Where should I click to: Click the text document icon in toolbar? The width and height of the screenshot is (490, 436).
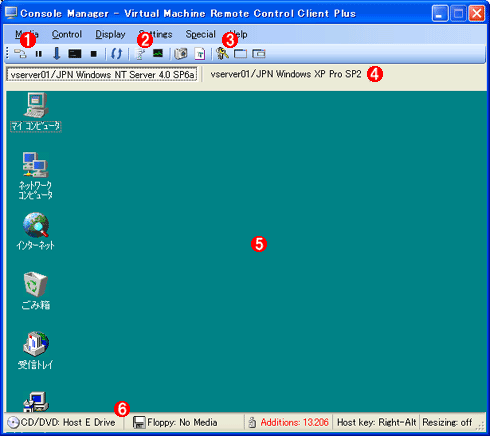[200, 54]
